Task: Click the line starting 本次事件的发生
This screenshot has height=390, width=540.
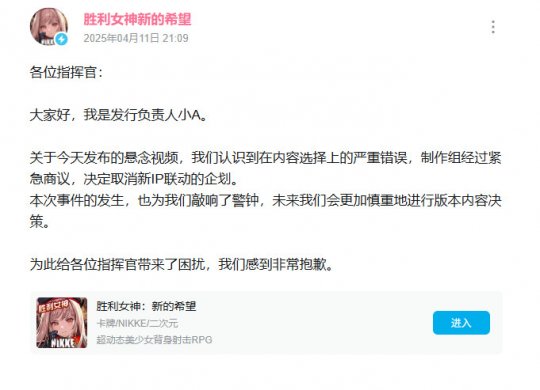Action: [265, 201]
